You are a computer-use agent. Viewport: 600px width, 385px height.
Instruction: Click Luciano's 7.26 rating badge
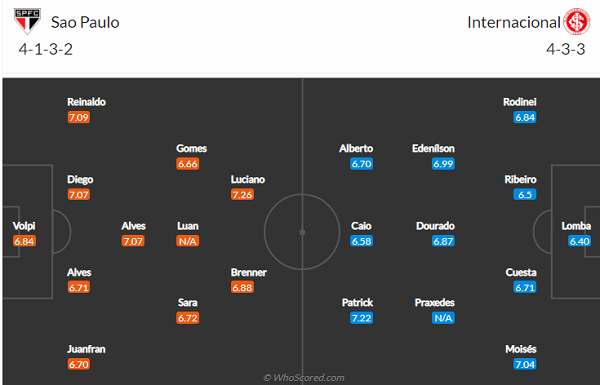coord(242,194)
